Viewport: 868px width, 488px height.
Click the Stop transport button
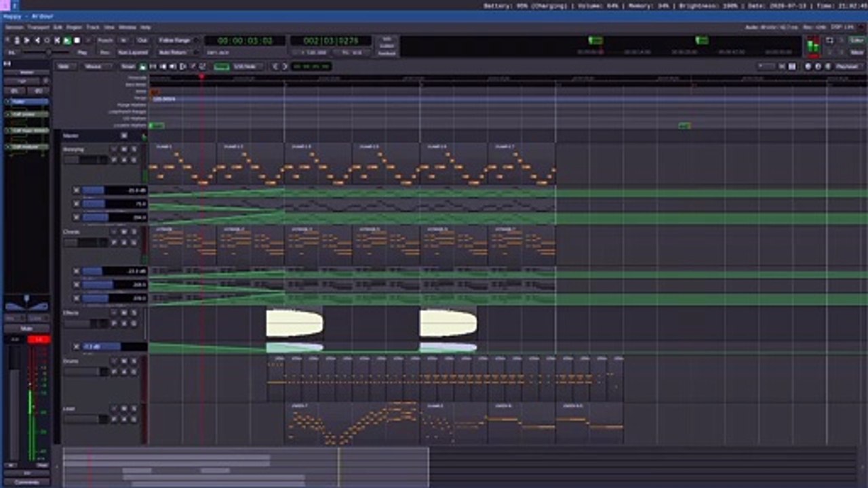tap(77, 40)
